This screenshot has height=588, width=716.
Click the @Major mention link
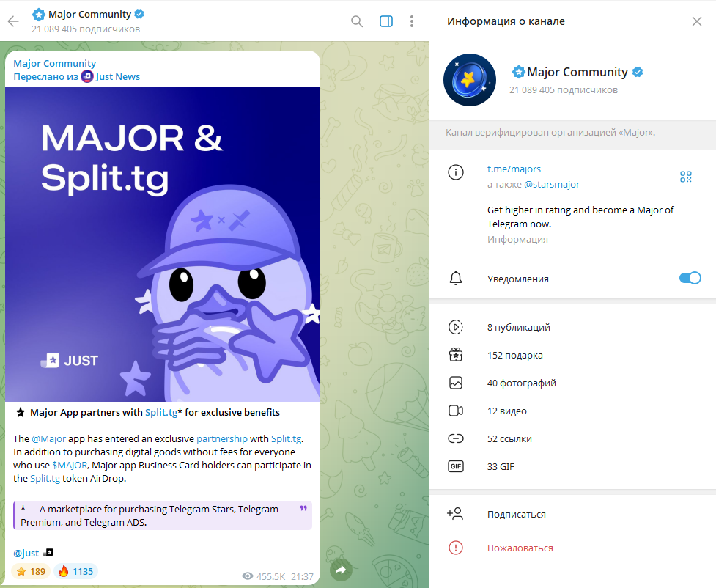(49, 438)
